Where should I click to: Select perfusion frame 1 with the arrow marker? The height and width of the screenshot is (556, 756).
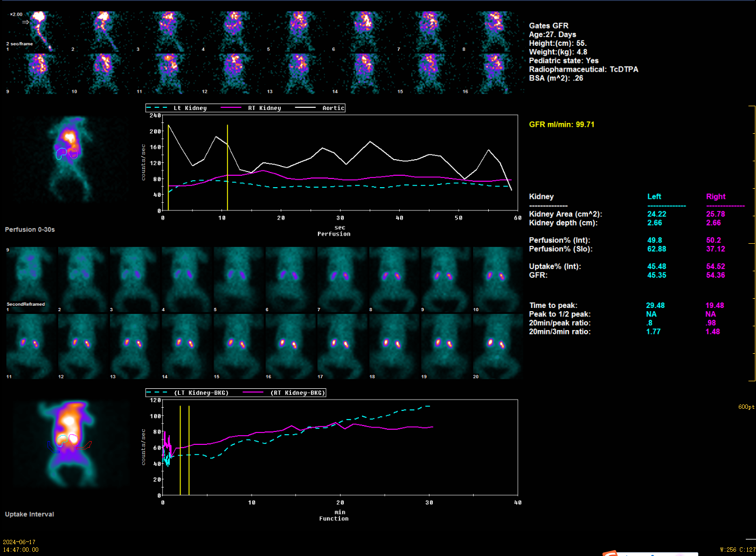tap(37, 31)
